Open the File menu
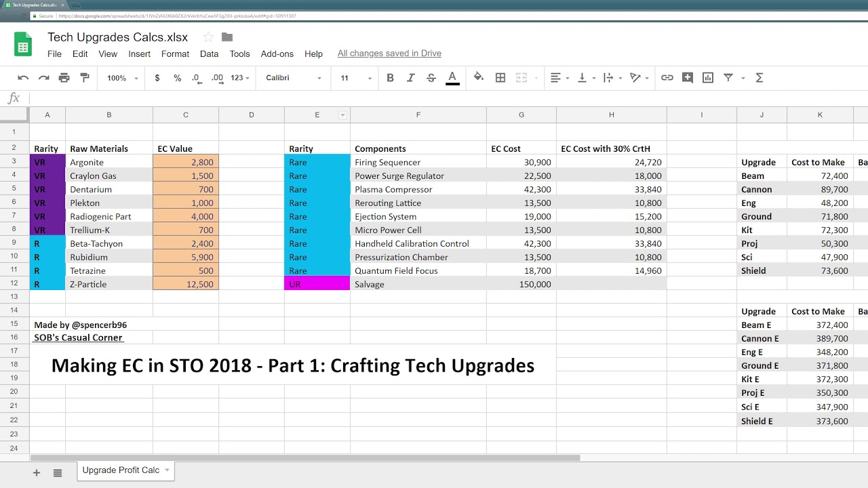Screen dimensions: 868x488 point(54,54)
